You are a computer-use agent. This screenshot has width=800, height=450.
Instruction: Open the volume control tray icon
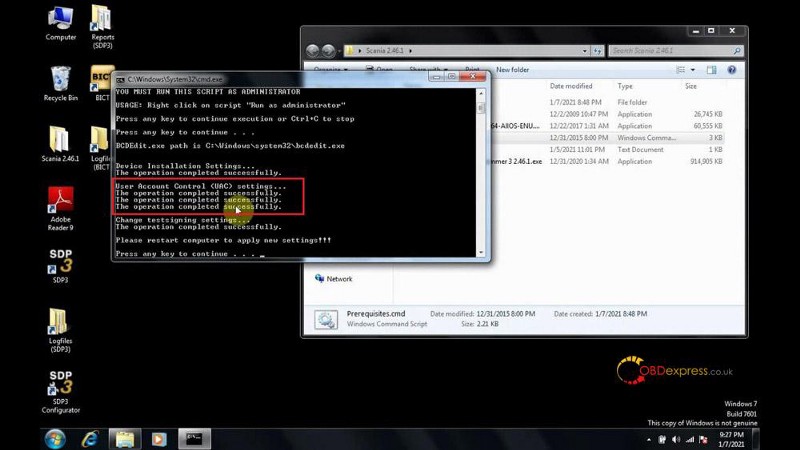[x=676, y=439]
